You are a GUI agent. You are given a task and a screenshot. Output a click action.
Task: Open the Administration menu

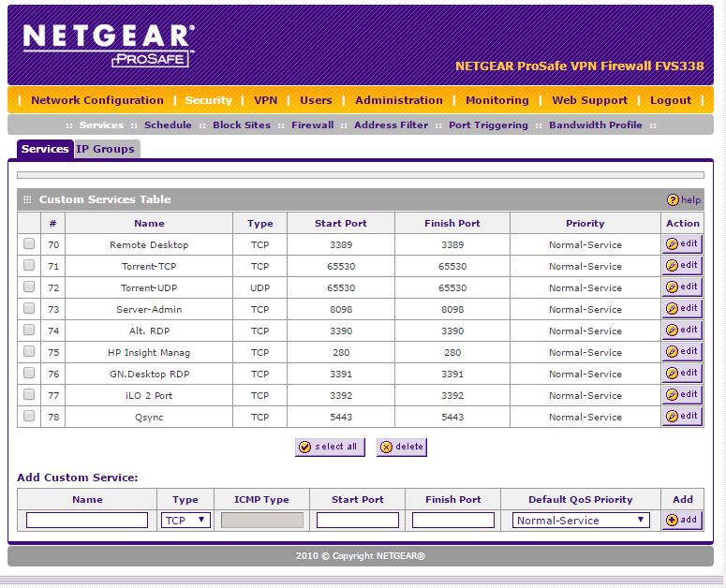coord(398,100)
